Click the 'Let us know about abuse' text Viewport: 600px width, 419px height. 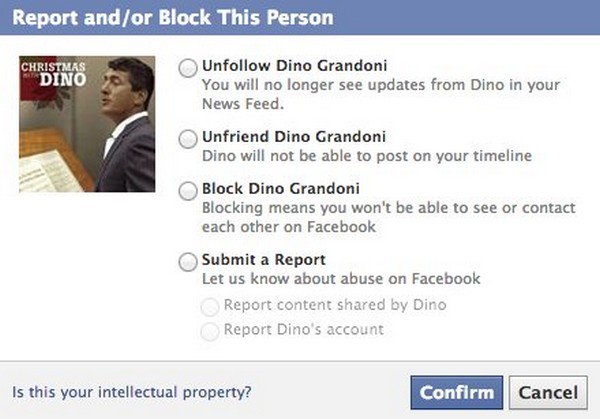point(341,278)
